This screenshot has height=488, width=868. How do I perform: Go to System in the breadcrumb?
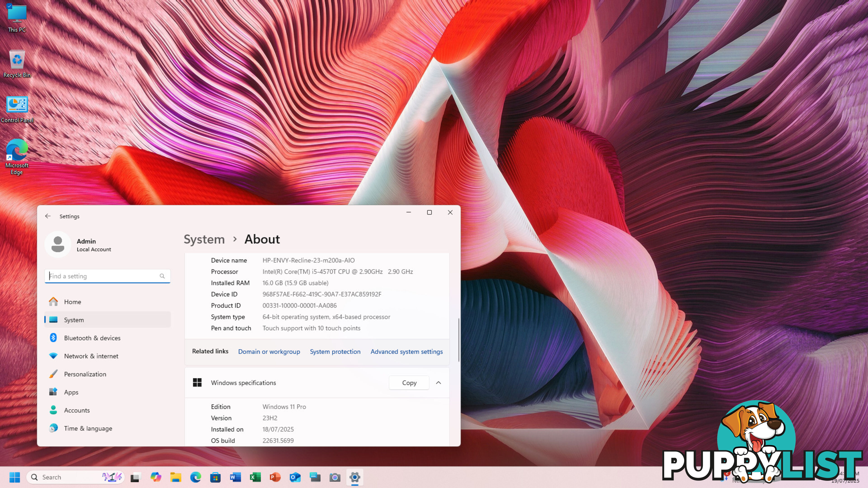click(204, 239)
